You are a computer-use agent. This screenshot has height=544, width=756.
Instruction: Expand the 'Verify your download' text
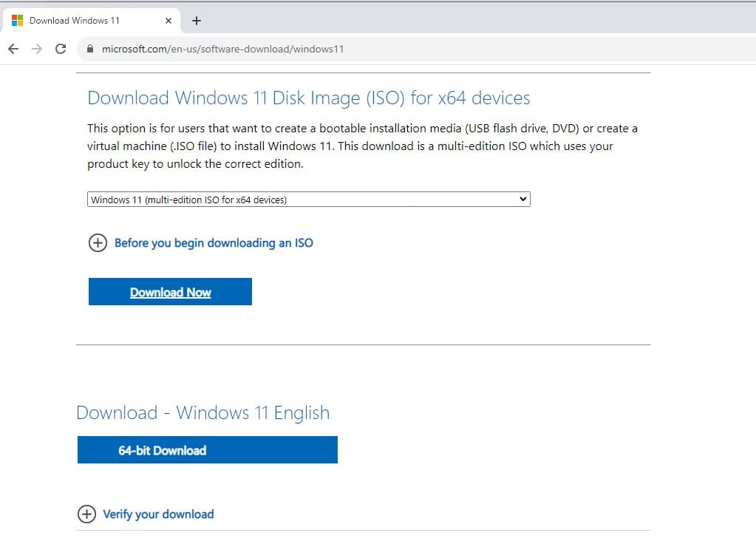click(x=158, y=514)
